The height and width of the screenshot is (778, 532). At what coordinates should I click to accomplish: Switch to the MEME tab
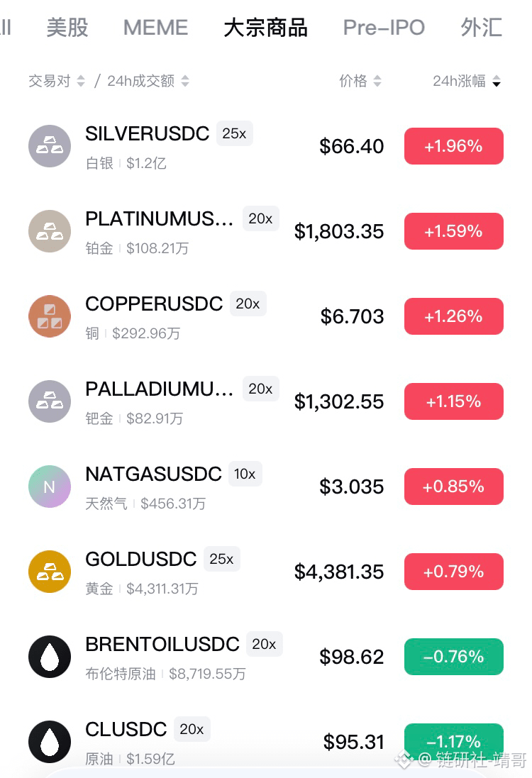click(x=156, y=27)
